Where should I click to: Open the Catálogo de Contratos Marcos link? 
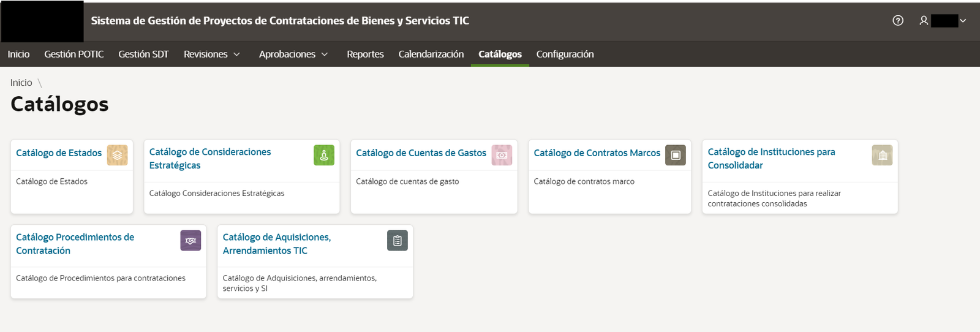click(597, 153)
